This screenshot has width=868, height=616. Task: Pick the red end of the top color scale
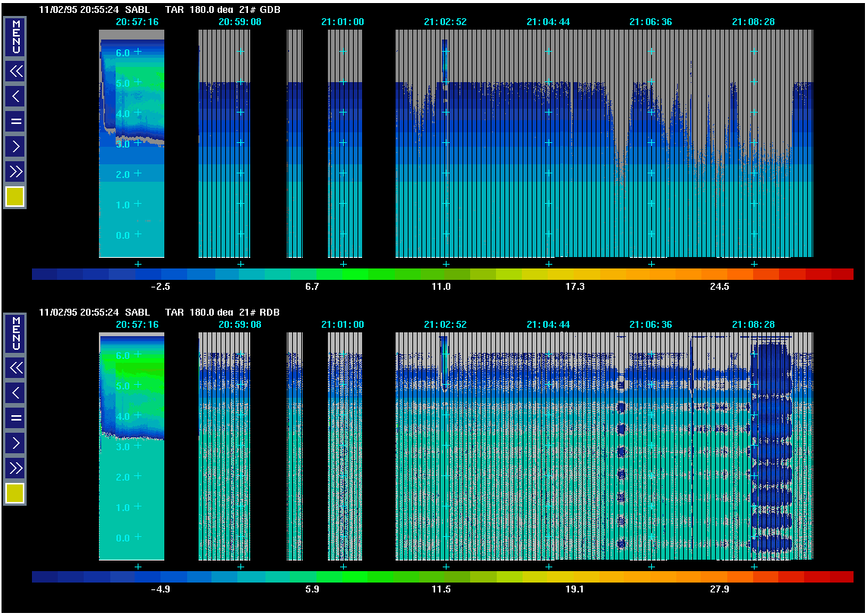click(x=841, y=275)
